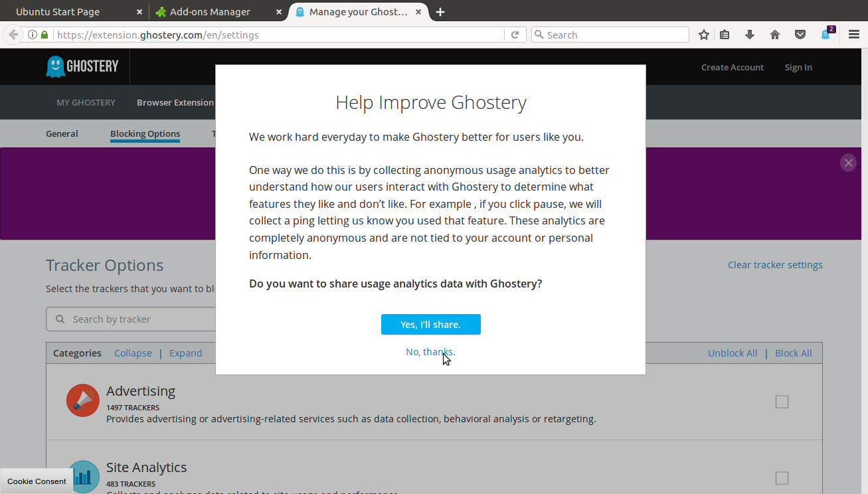Open the Firefox hamburger menu
This screenshot has height=494, width=868.
click(854, 35)
